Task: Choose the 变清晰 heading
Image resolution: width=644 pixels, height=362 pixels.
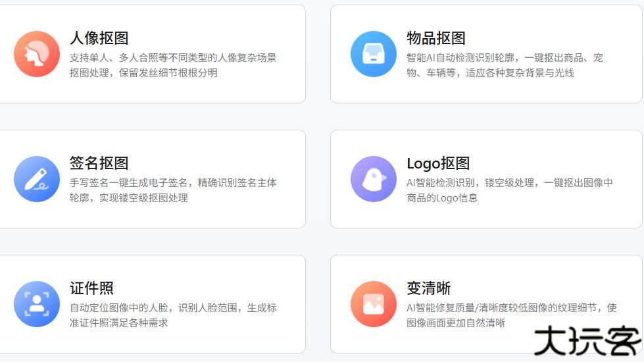Action: coord(428,288)
